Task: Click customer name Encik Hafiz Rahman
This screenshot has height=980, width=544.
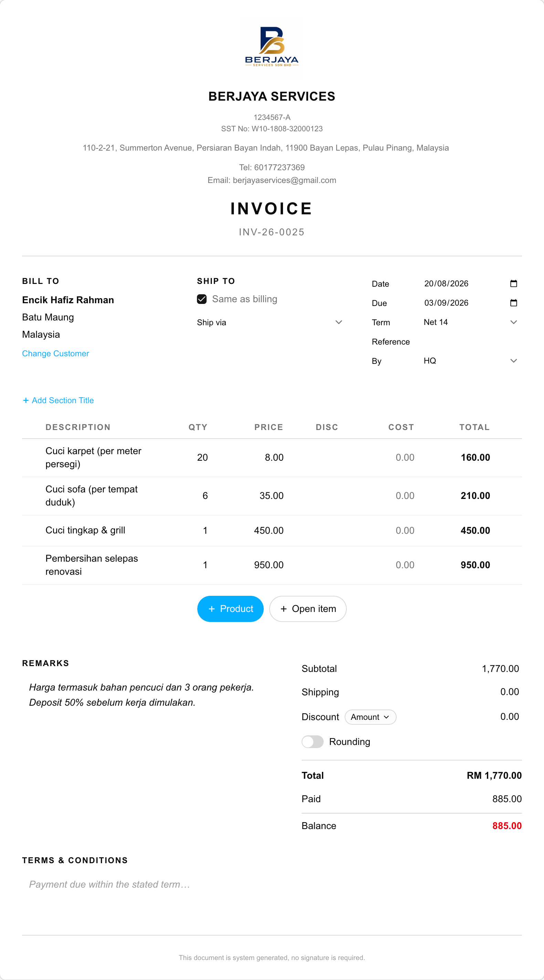Action: pos(68,300)
